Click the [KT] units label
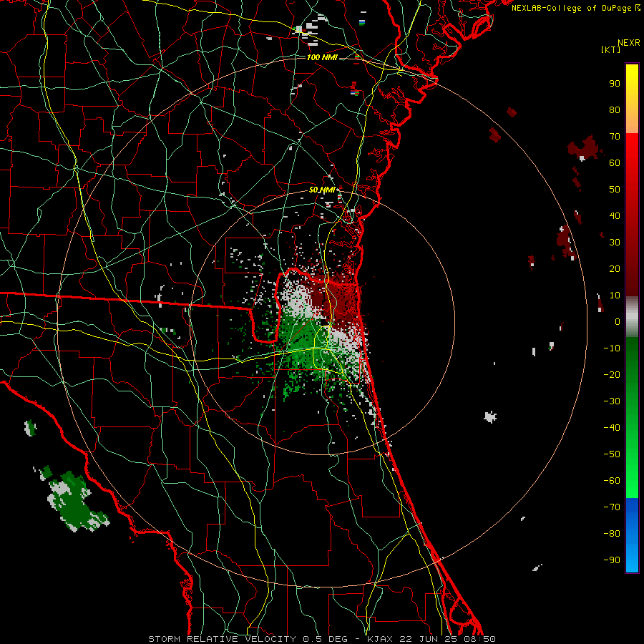The height and width of the screenshot is (644, 644). (x=611, y=49)
